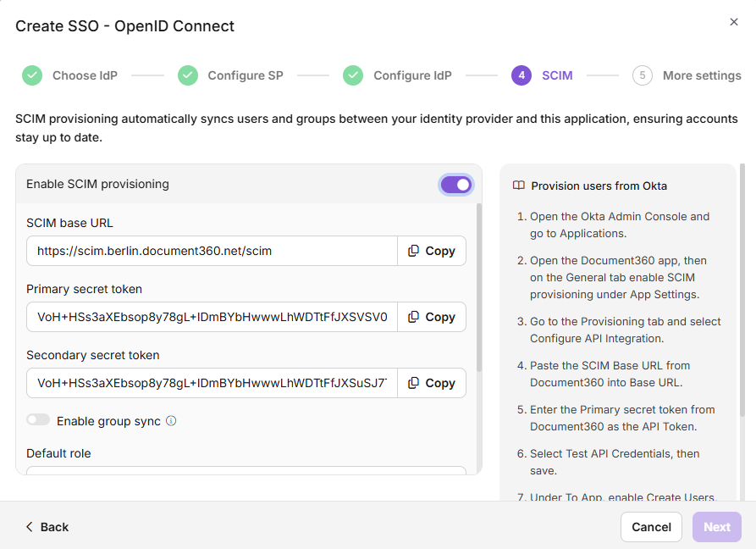The width and height of the screenshot is (756, 549).
Task: Turn on Enable group sync toggle
Action: click(38, 419)
